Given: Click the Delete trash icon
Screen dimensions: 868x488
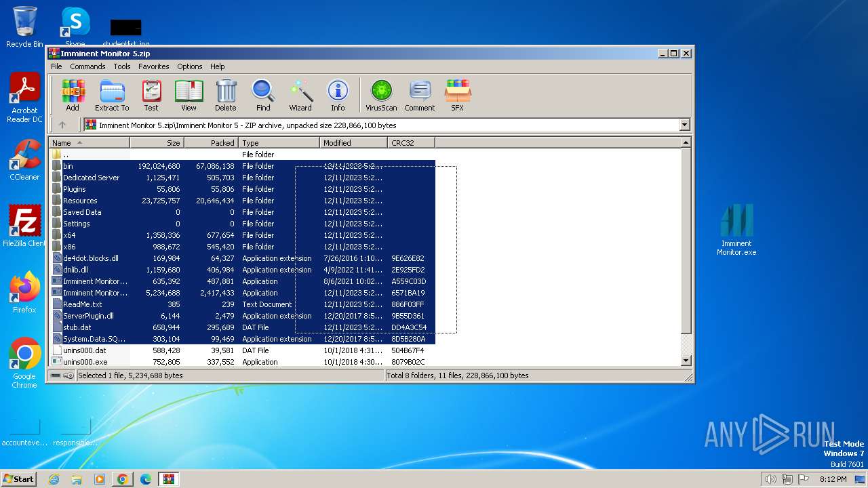Looking at the screenshot, I should 226,96.
